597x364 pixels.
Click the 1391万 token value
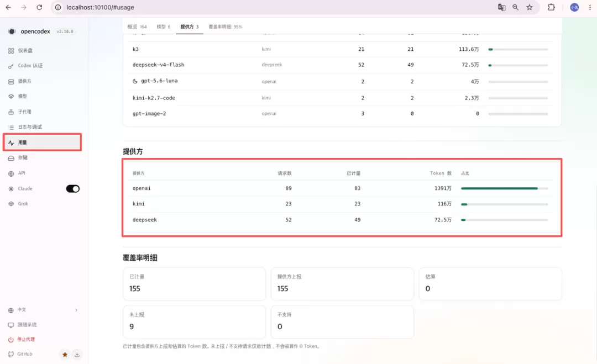[x=443, y=188]
